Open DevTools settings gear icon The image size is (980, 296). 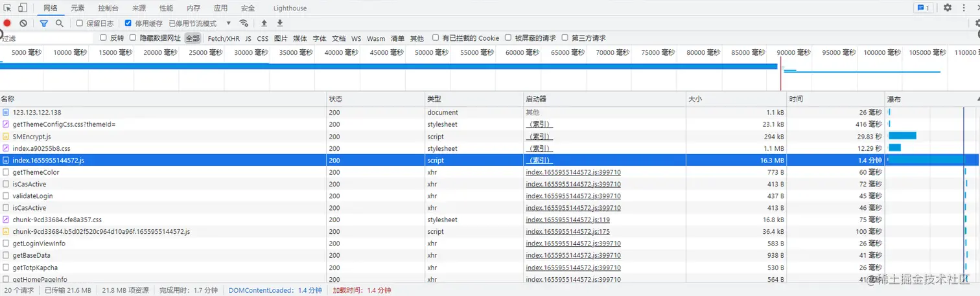948,8
